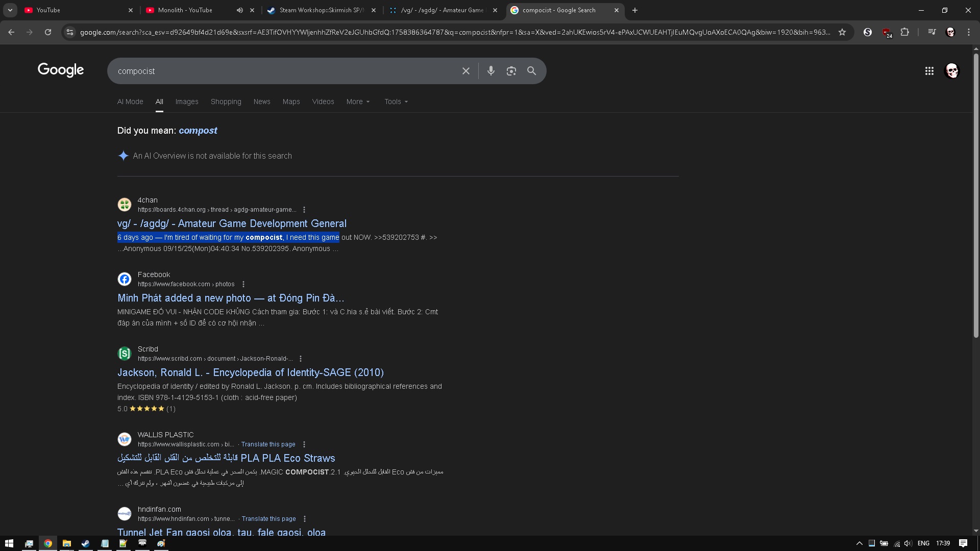
Task: Click the voice search microphone icon
Action: tap(491, 71)
